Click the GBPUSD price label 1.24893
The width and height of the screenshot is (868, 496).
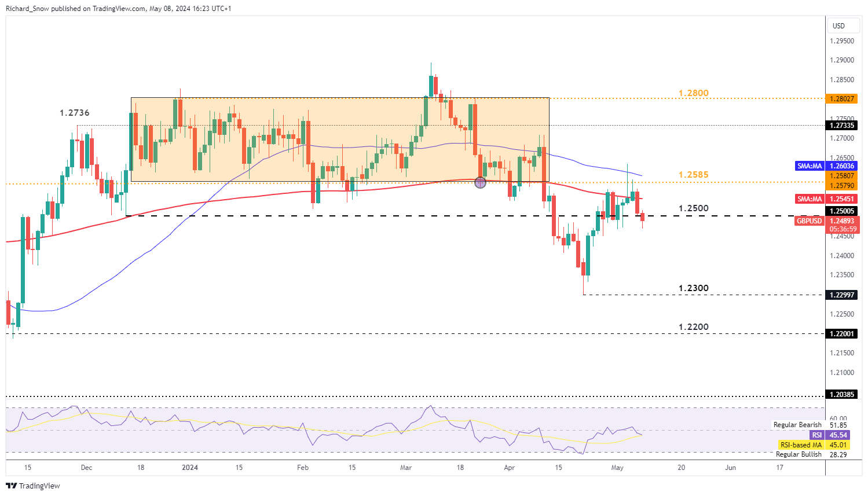tap(826, 221)
